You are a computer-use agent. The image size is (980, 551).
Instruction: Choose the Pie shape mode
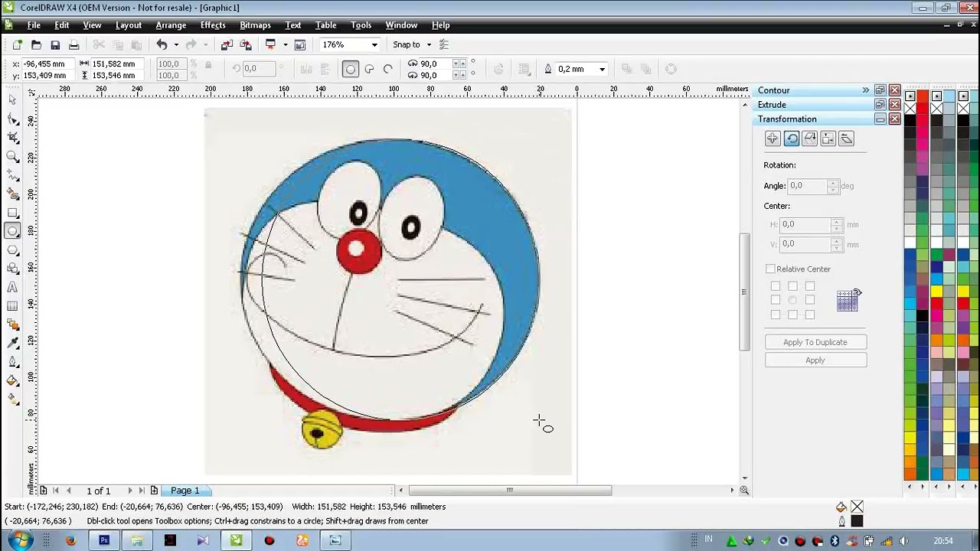point(370,69)
